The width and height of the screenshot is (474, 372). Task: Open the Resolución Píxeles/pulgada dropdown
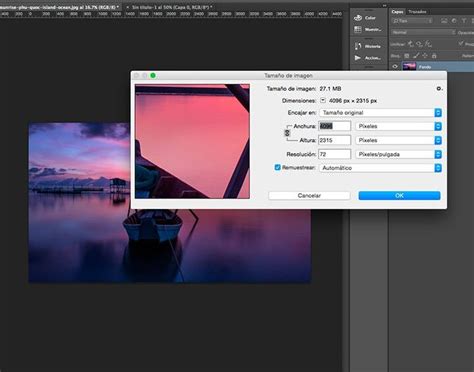399,154
